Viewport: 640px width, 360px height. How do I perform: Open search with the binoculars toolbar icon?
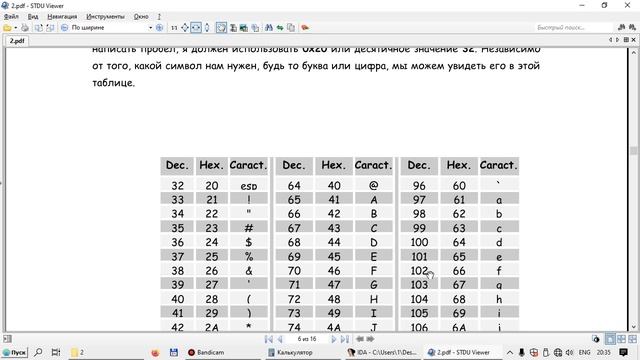(269, 28)
